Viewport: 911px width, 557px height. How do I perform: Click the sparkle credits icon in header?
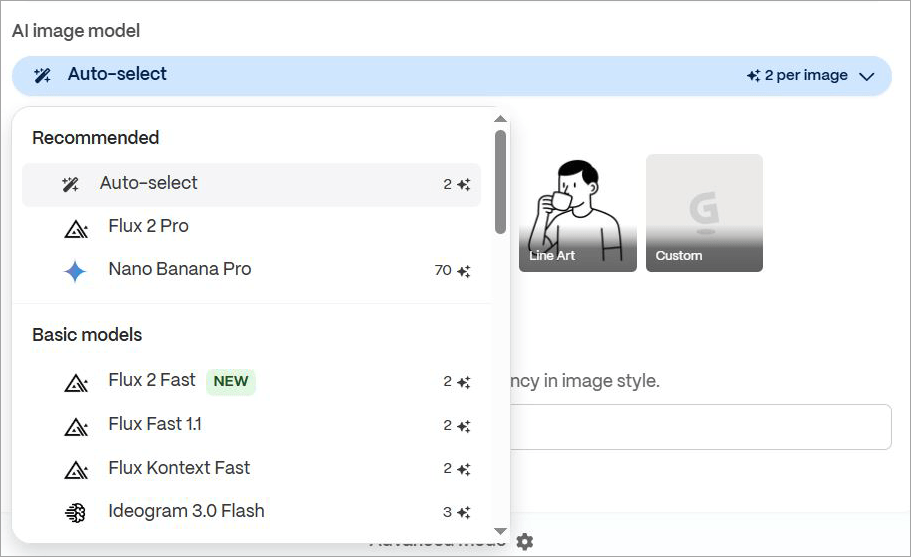tap(753, 76)
